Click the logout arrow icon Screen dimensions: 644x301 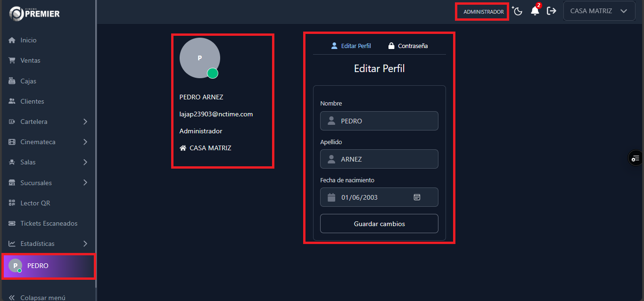pos(551,11)
